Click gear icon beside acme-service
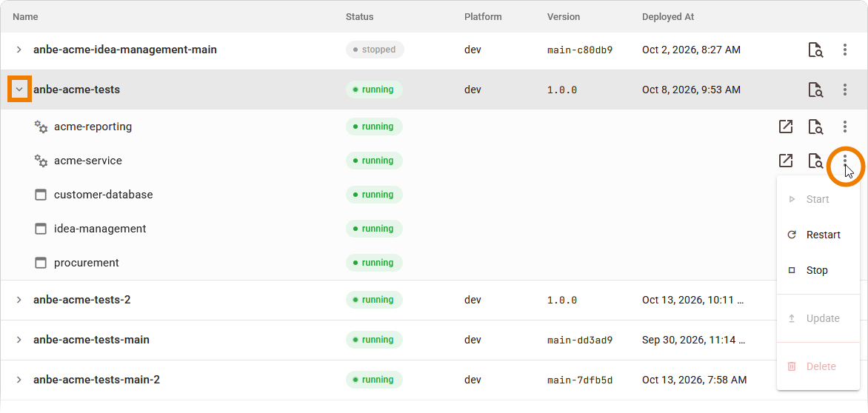The image size is (868, 413). point(41,161)
